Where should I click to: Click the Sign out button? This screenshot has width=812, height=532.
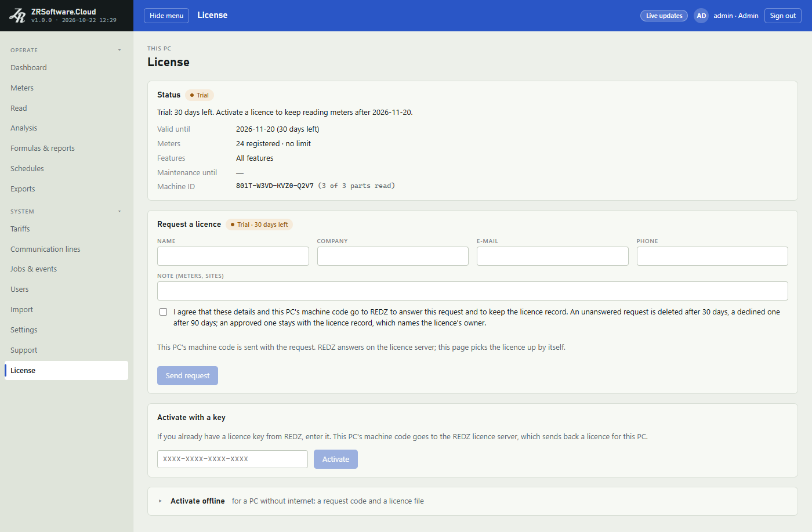point(782,16)
